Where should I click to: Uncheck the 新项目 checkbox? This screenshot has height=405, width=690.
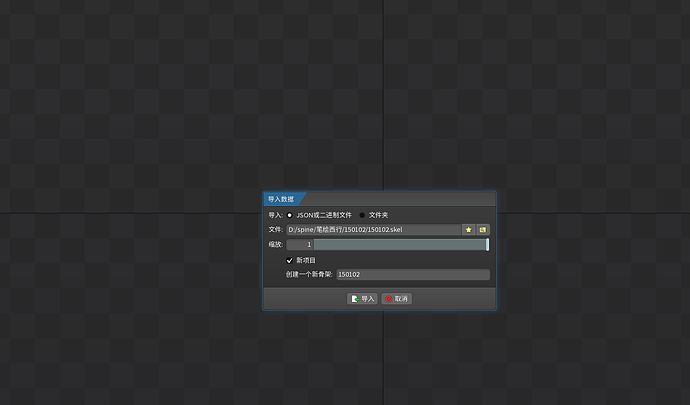coord(290,260)
